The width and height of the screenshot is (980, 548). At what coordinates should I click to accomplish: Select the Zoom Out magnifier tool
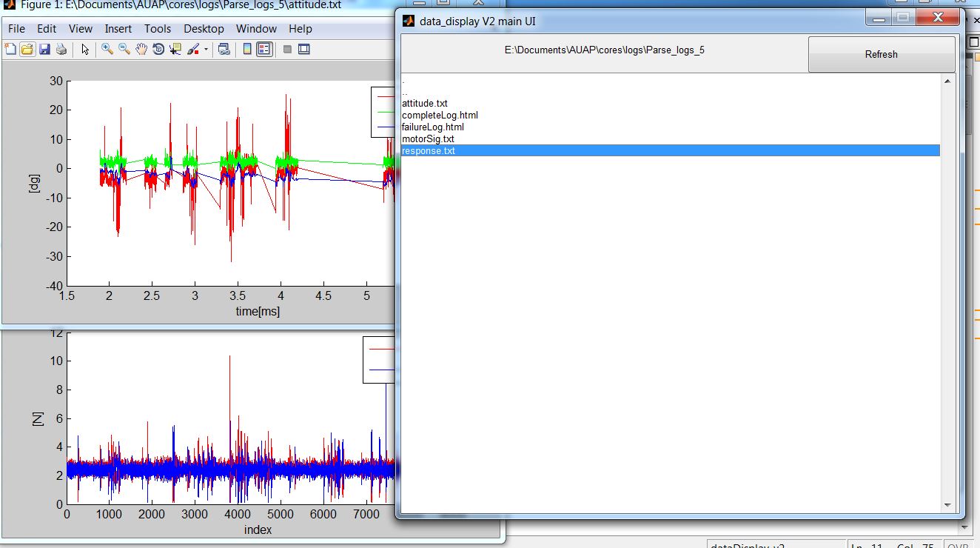(124, 50)
